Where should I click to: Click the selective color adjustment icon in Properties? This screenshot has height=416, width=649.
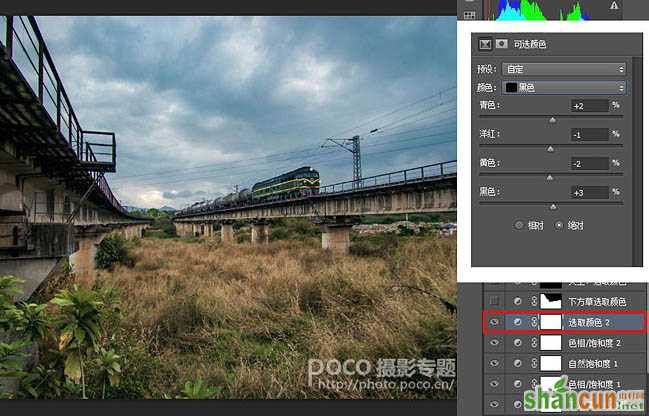[x=485, y=44]
